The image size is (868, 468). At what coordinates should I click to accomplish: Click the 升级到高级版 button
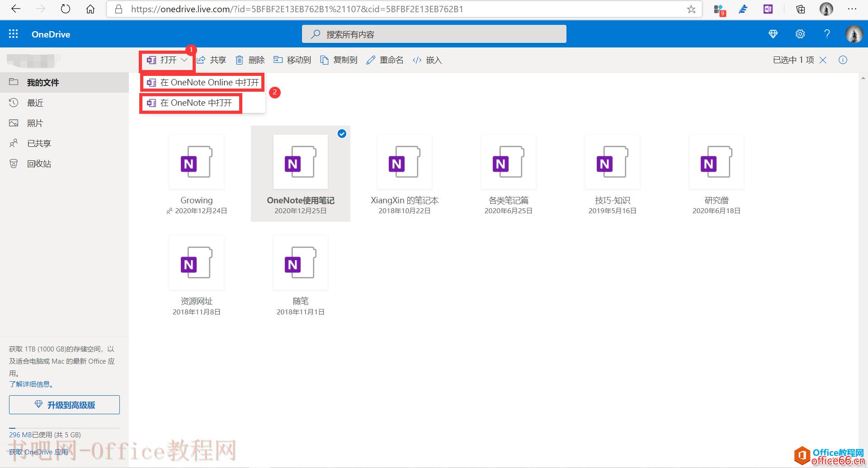coord(64,405)
